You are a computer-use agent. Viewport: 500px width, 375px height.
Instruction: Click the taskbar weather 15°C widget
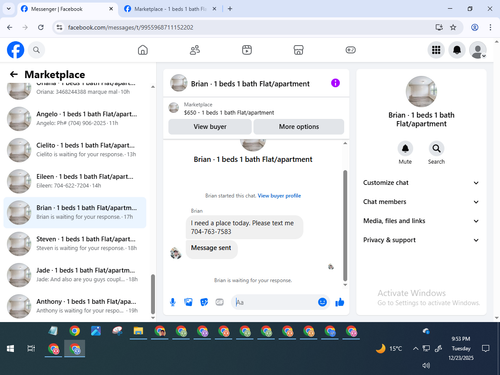389,349
